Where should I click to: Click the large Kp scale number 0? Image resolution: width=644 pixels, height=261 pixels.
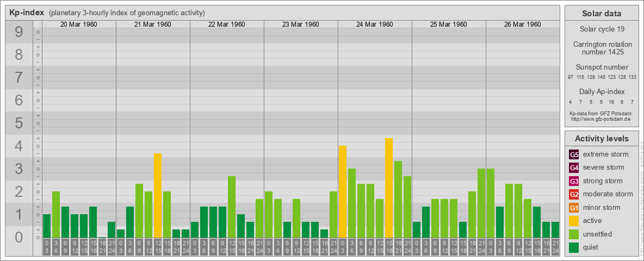[x=18, y=237]
